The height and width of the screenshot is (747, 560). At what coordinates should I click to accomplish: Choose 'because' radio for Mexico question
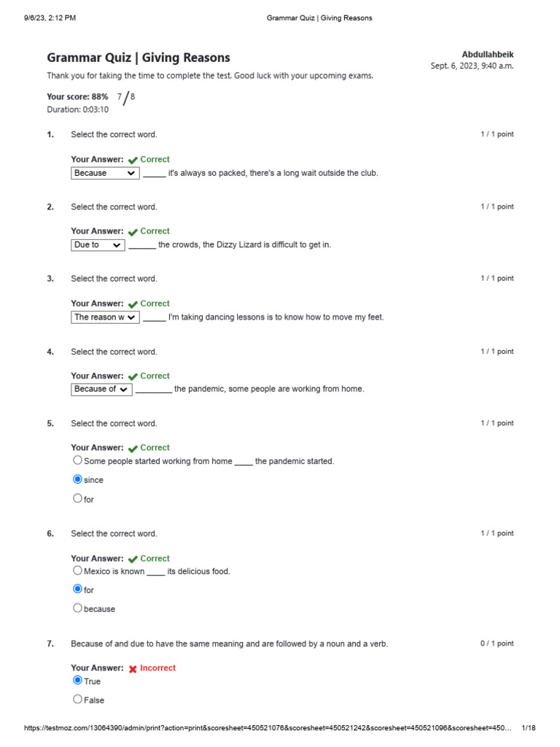click(x=78, y=608)
